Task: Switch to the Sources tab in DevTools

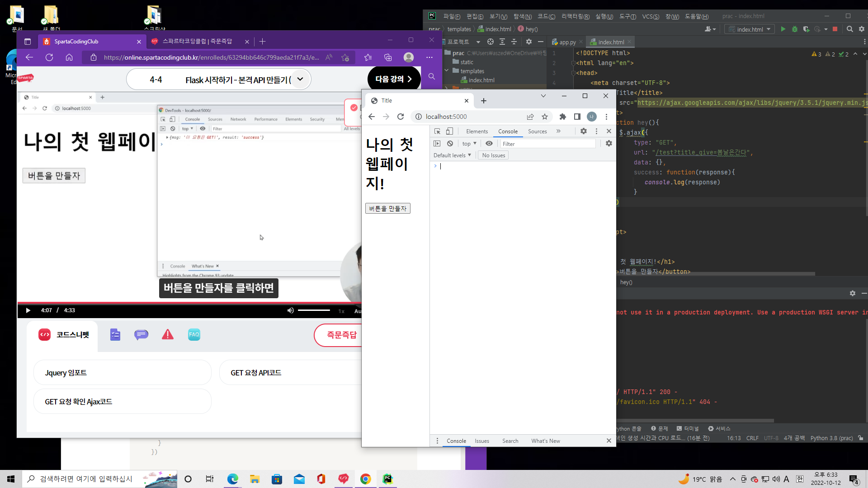Action: (x=537, y=131)
